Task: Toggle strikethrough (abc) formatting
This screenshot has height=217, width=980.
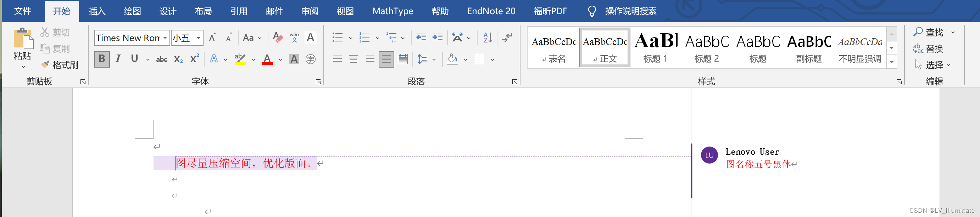Action: [x=162, y=59]
